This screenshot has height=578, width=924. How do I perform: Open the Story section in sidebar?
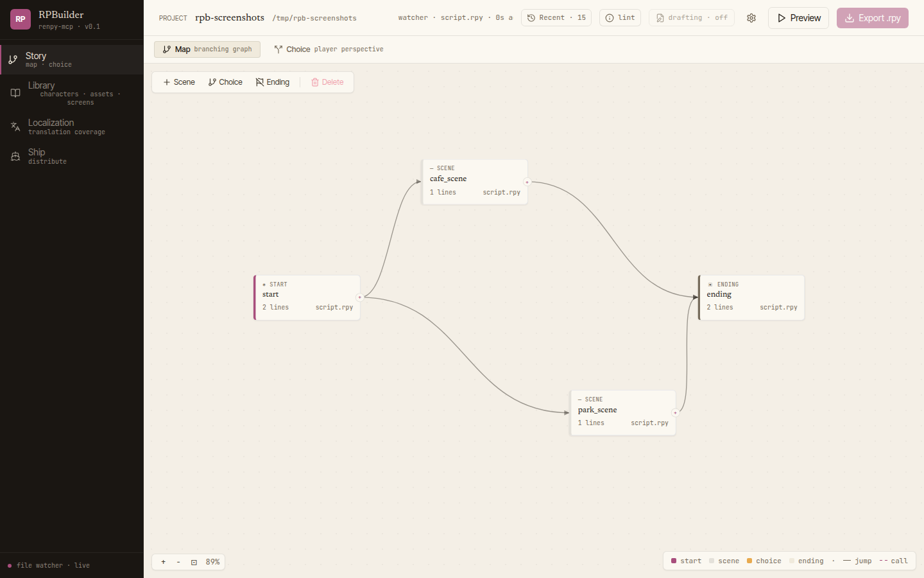[x=72, y=60]
